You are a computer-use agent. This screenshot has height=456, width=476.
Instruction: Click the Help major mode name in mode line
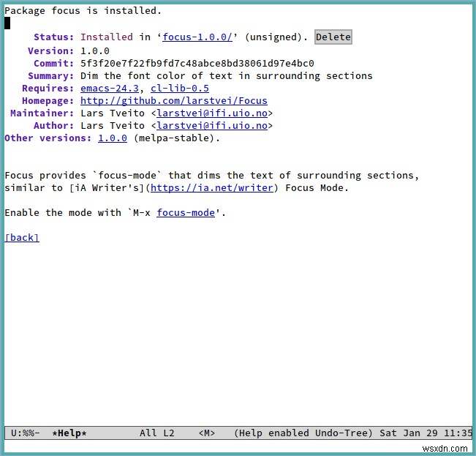click(250, 433)
